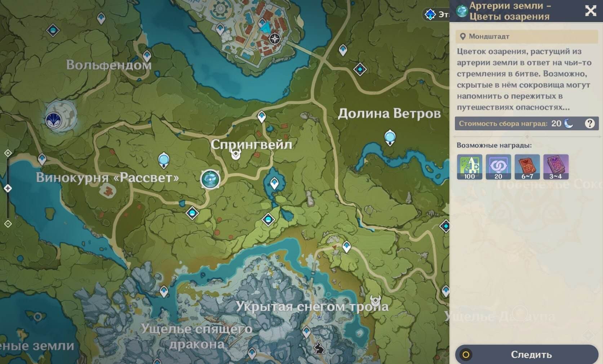Zoom out with the minus map control
The width and height of the screenshot is (603, 364).
[8, 224]
